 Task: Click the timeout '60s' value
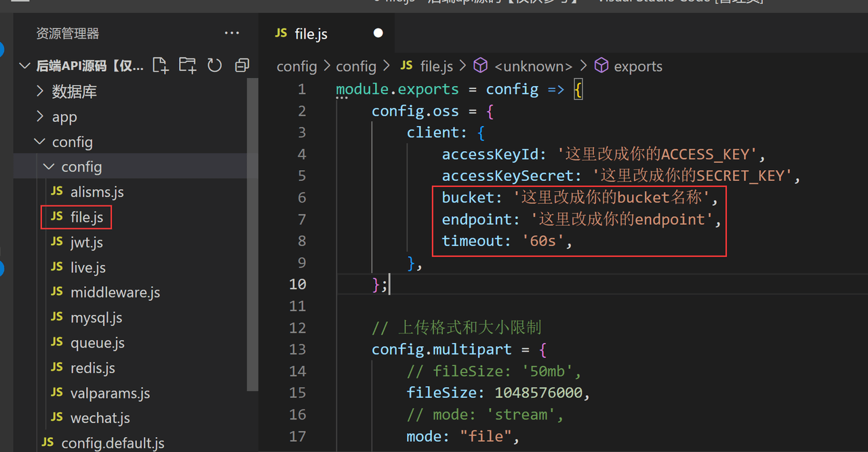[542, 241]
